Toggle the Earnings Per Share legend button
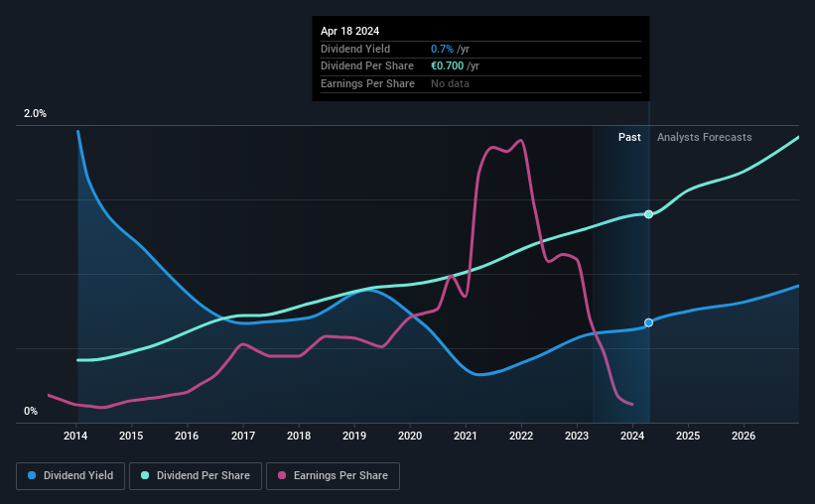The height and width of the screenshot is (504, 815). (333, 476)
